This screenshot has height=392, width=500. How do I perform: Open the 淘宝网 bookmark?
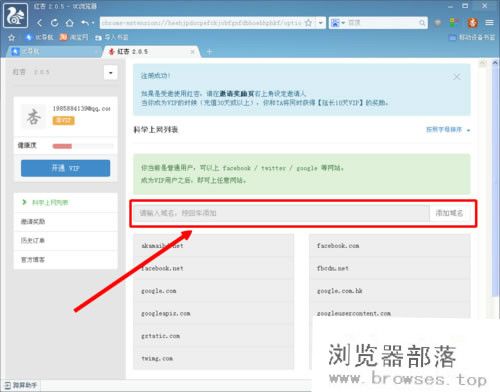click(74, 37)
